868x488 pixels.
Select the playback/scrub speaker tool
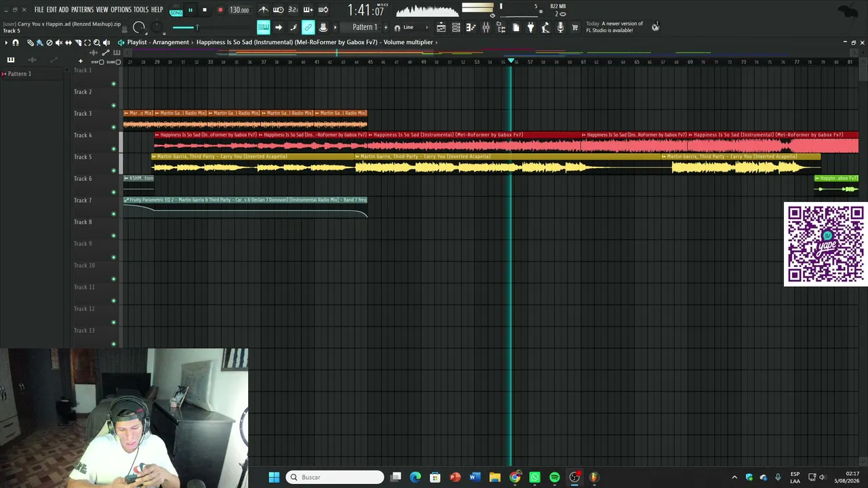pyautogui.click(x=106, y=43)
